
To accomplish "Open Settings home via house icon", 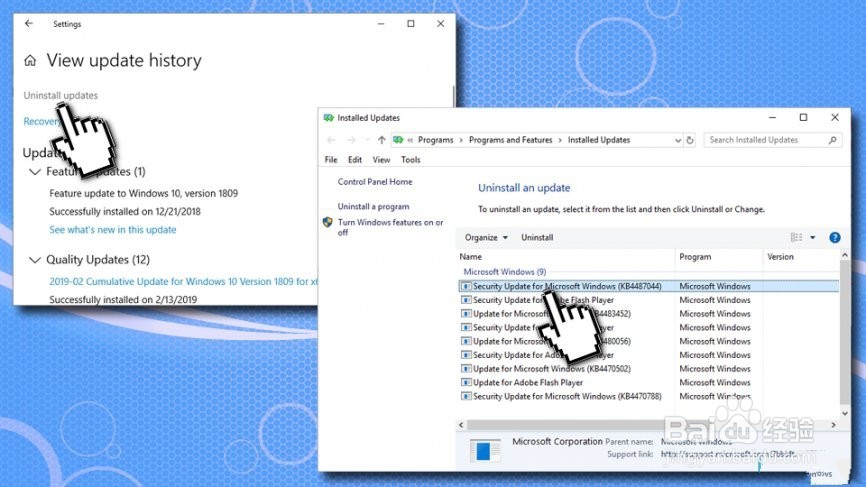I will (30, 61).
